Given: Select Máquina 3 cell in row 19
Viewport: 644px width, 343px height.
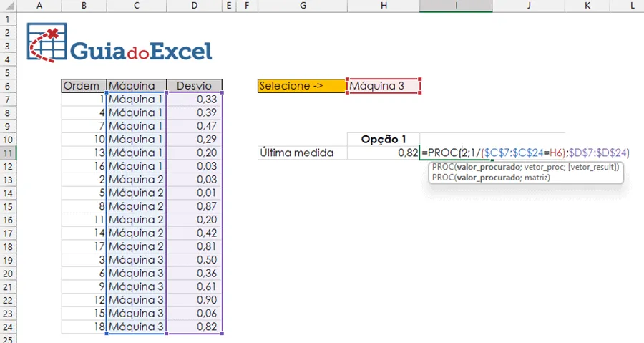Looking at the screenshot, I should click(137, 260).
